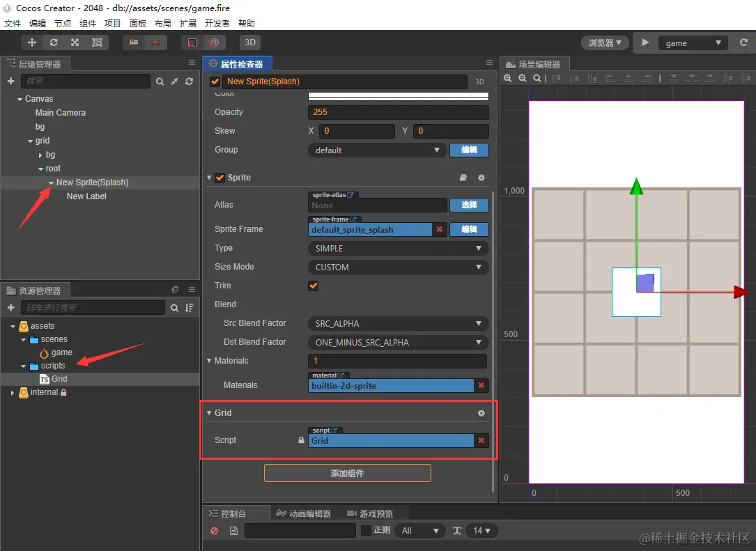Expand the bg node under grid
This screenshot has width=756, height=551.
[x=40, y=155]
